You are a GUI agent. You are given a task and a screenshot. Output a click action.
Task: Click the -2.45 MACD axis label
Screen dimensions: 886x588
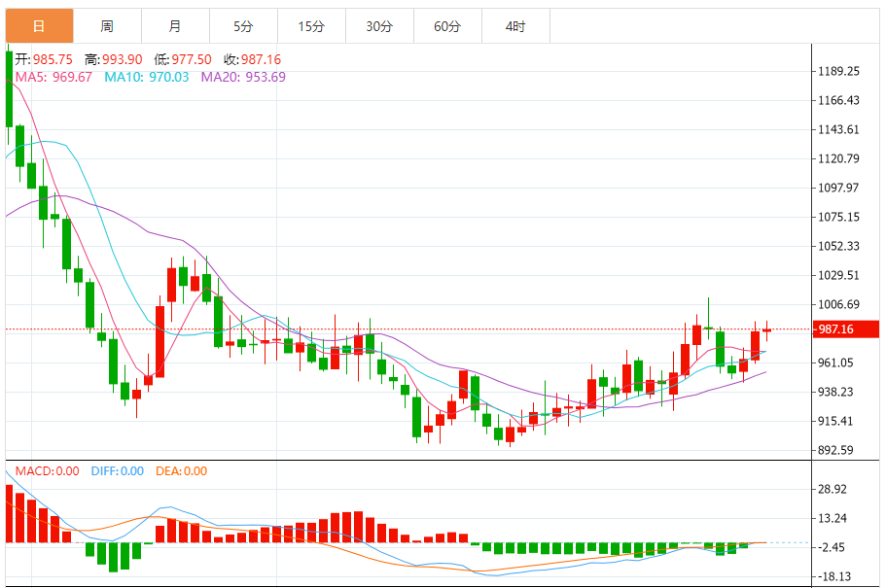831,547
